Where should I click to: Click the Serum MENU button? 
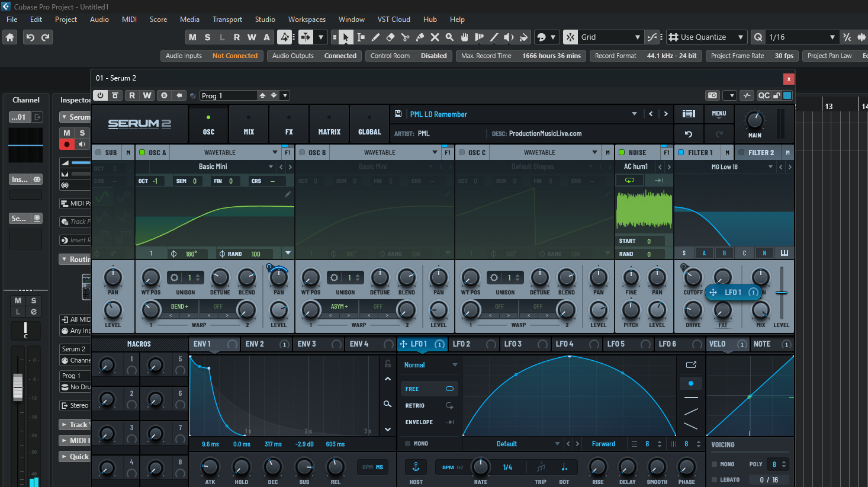(x=719, y=114)
